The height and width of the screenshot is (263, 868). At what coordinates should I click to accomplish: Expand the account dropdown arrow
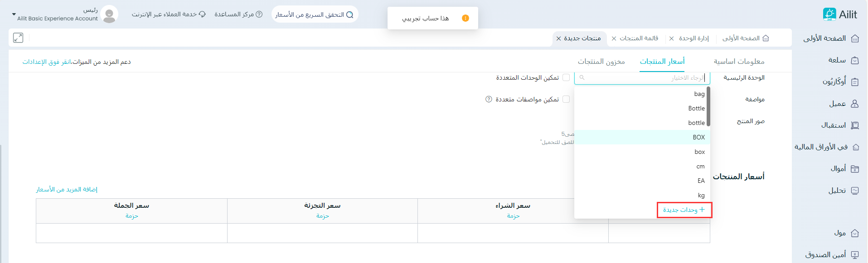(14, 14)
